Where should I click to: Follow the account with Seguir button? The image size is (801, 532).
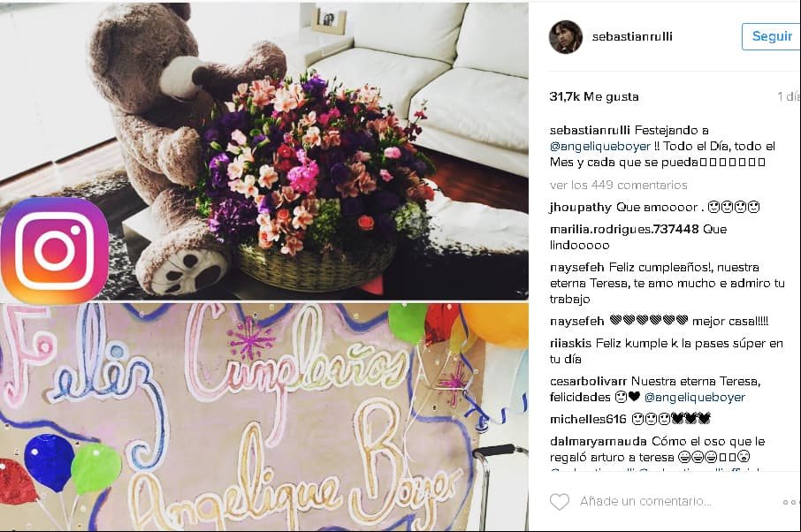tap(771, 36)
